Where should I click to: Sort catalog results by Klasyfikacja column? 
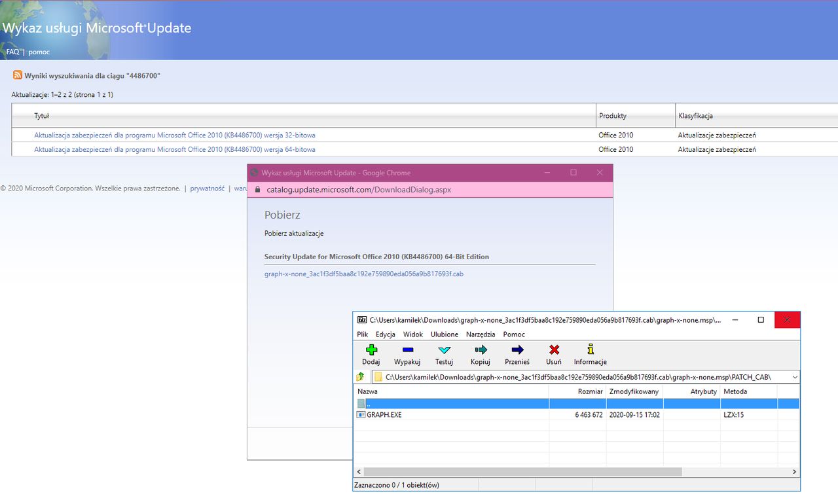[696, 116]
